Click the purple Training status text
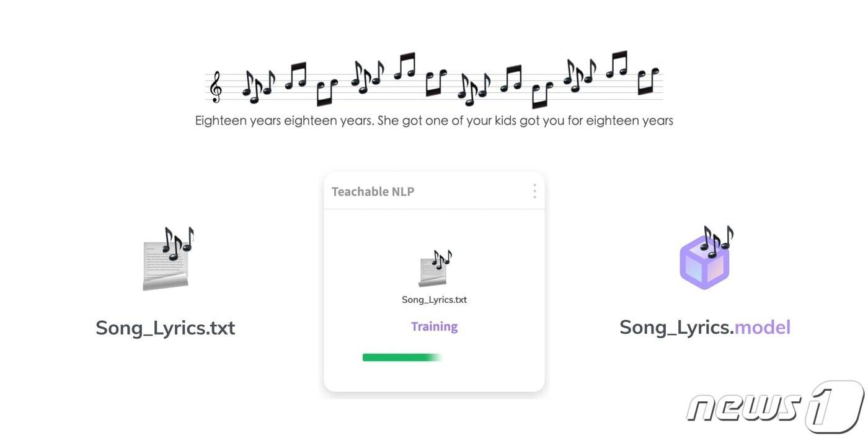This screenshot has width=868, height=441. click(x=434, y=326)
